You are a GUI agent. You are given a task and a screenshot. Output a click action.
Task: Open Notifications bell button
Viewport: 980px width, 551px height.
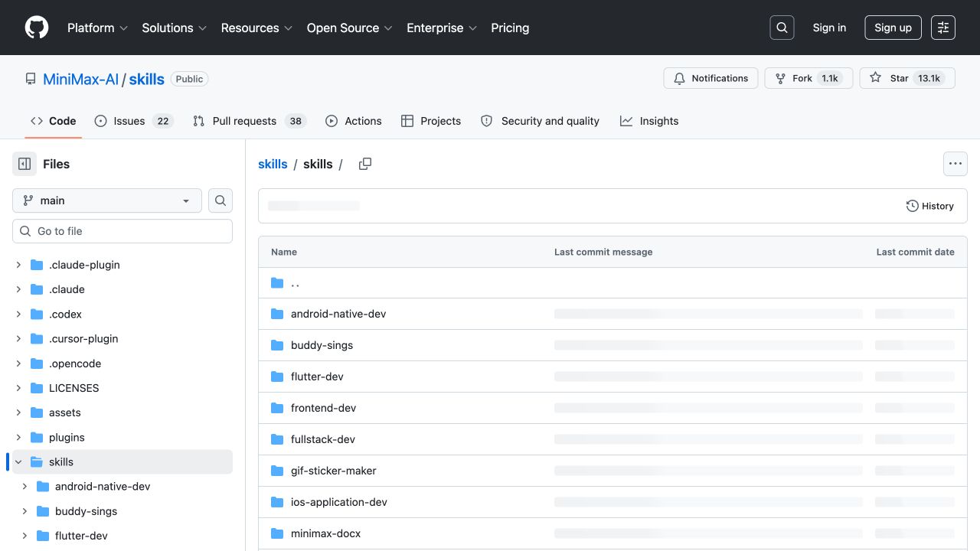[710, 78]
